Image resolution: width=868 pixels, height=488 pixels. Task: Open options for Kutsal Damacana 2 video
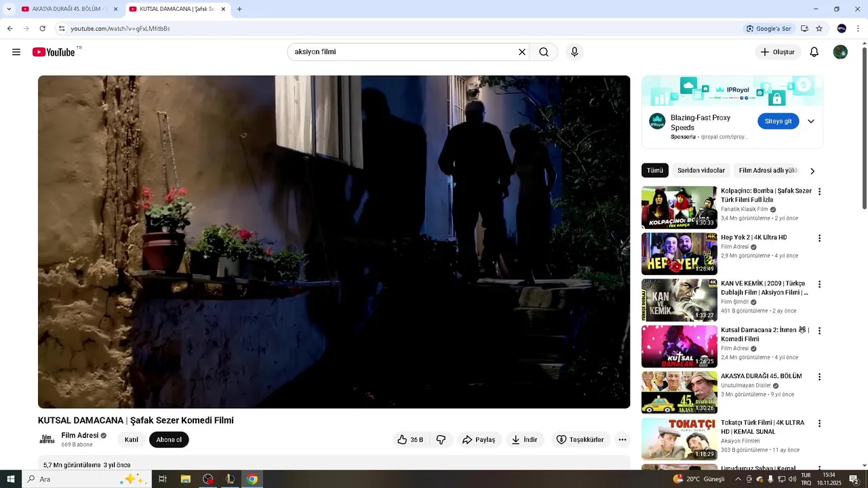(x=819, y=331)
